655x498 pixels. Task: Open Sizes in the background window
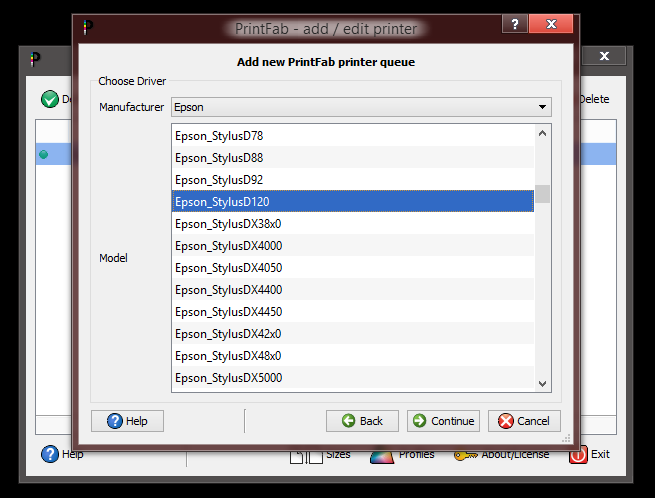click(320, 455)
